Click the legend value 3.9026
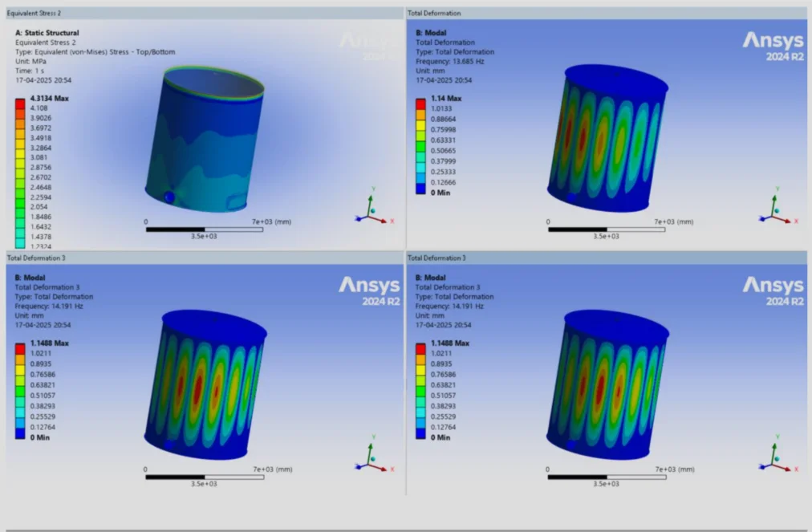 [41, 118]
